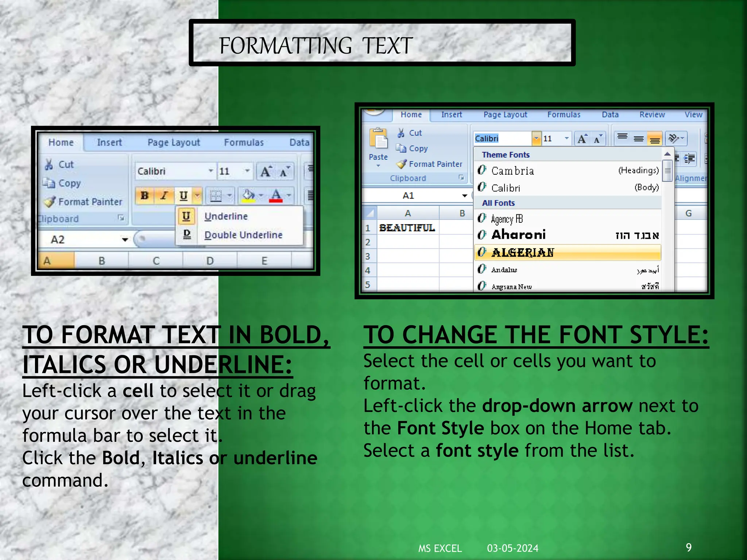Select Calibri (Body) in the font list

pyautogui.click(x=568, y=187)
